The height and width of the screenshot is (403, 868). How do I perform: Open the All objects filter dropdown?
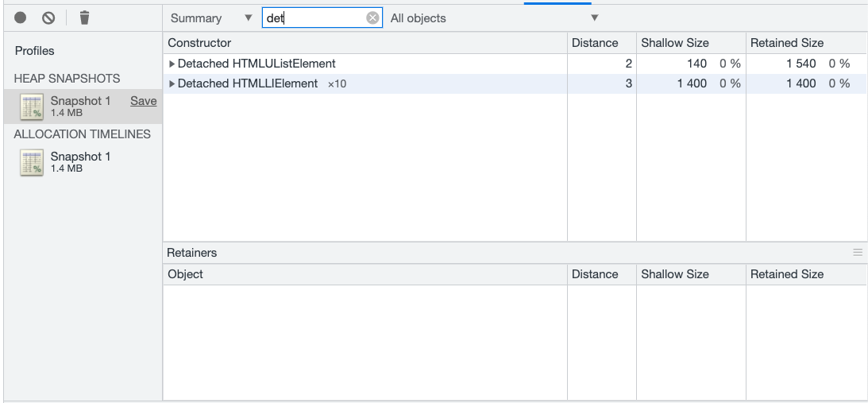point(494,18)
